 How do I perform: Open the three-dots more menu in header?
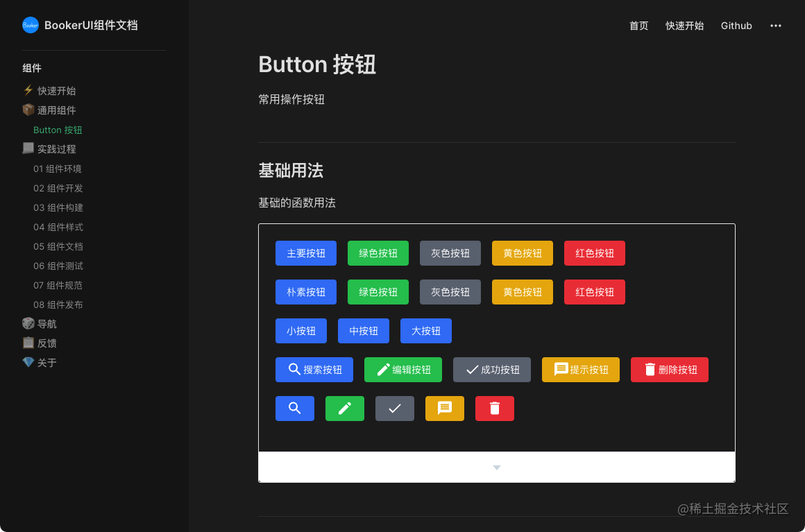pos(776,26)
